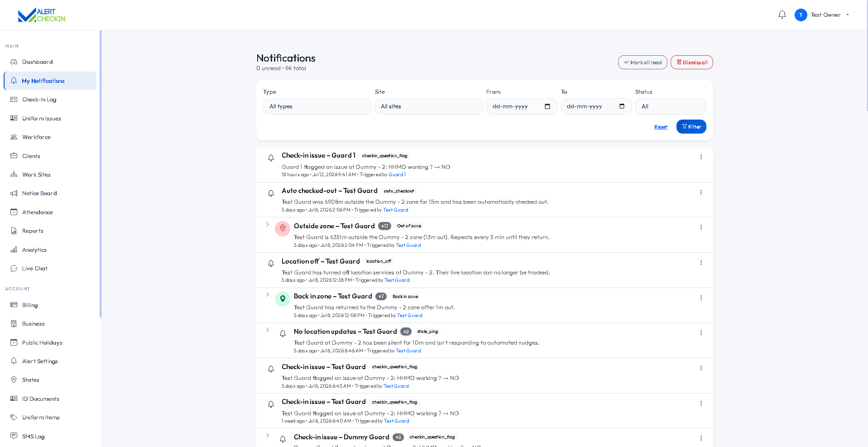Expand the Back in zone – Test Guard group

pyautogui.click(x=268, y=294)
